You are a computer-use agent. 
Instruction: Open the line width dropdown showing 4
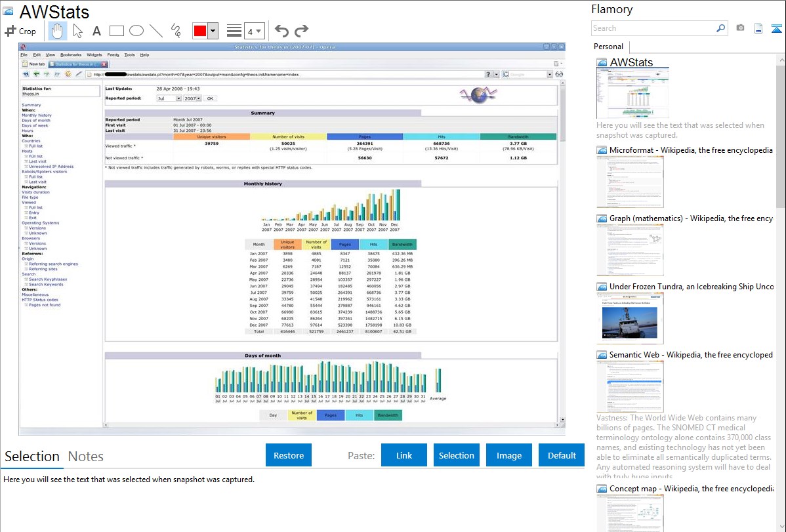pos(255,31)
